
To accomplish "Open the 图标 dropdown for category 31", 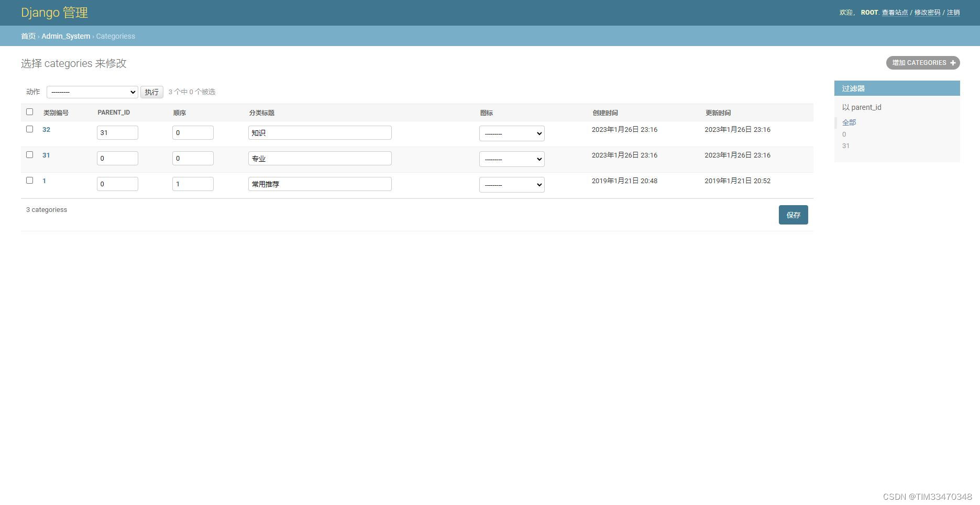I will (512, 159).
